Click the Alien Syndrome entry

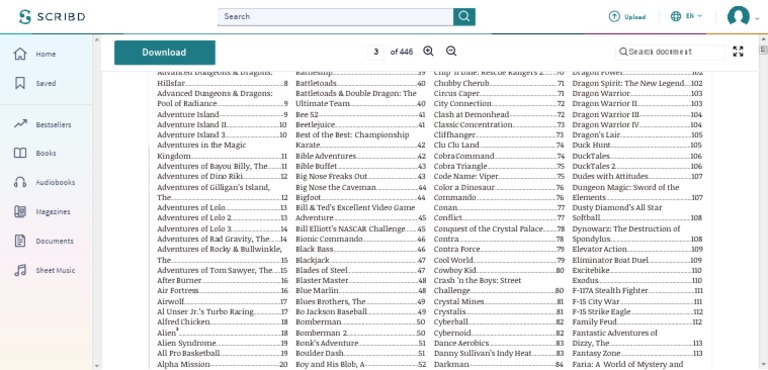click(222, 343)
